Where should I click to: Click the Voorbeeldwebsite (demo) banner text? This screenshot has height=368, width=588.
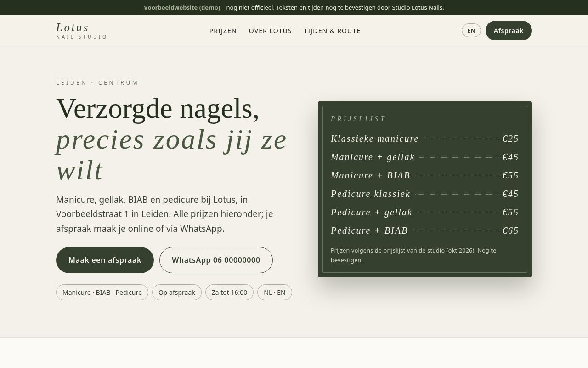pyautogui.click(x=182, y=7)
